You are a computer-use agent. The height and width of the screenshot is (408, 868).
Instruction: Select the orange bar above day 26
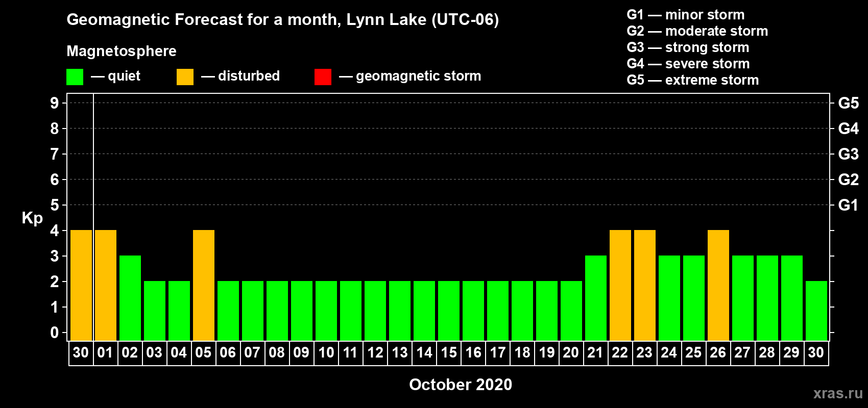click(718, 285)
